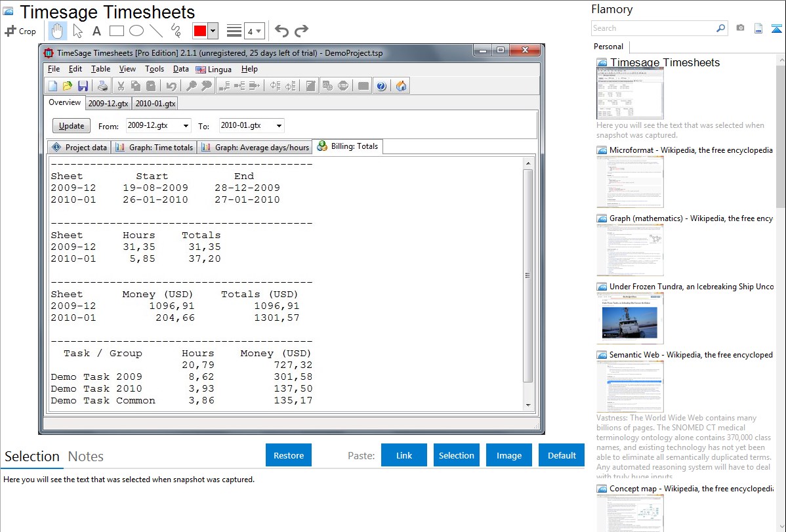786x532 pixels.
Task: Click the Paste toolbar icon
Action: point(151,86)
